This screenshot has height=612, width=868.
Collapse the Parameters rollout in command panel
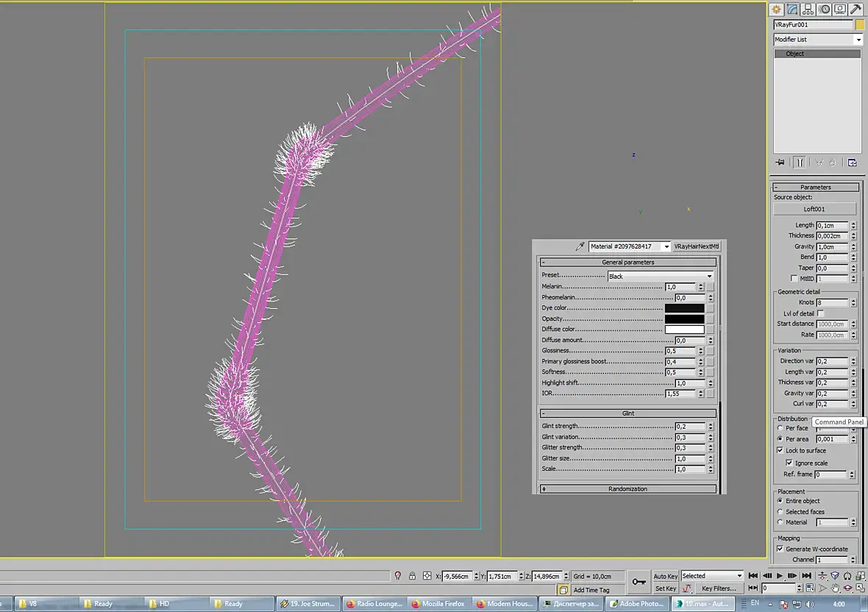point(816,187)
